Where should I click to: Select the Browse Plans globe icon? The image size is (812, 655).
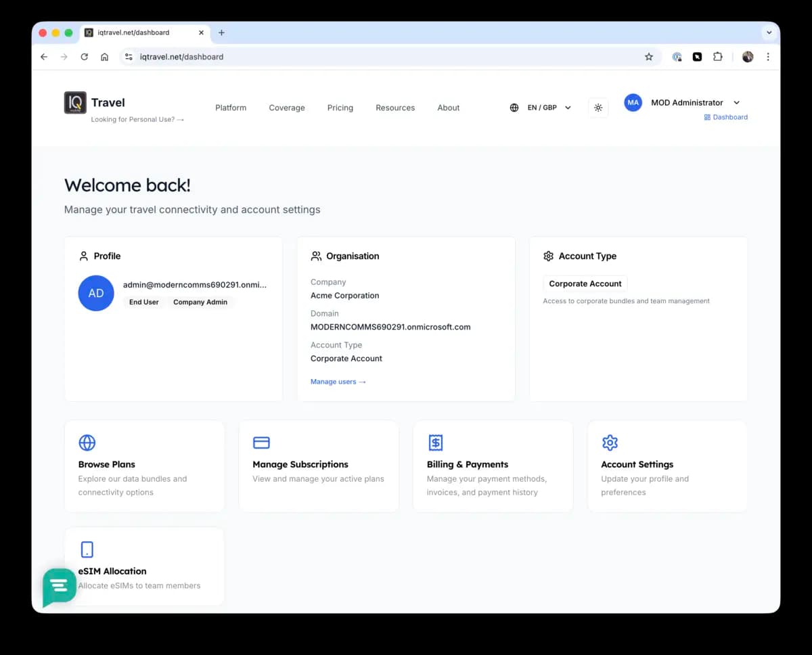click(87, 443)
